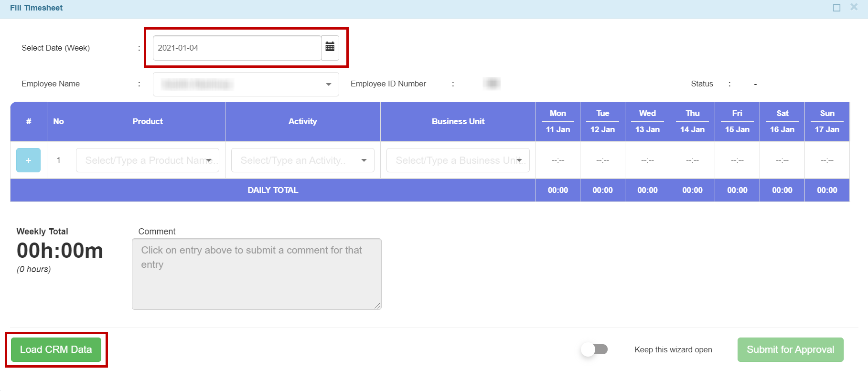Click the Select Date week input field

pos(237,48)
